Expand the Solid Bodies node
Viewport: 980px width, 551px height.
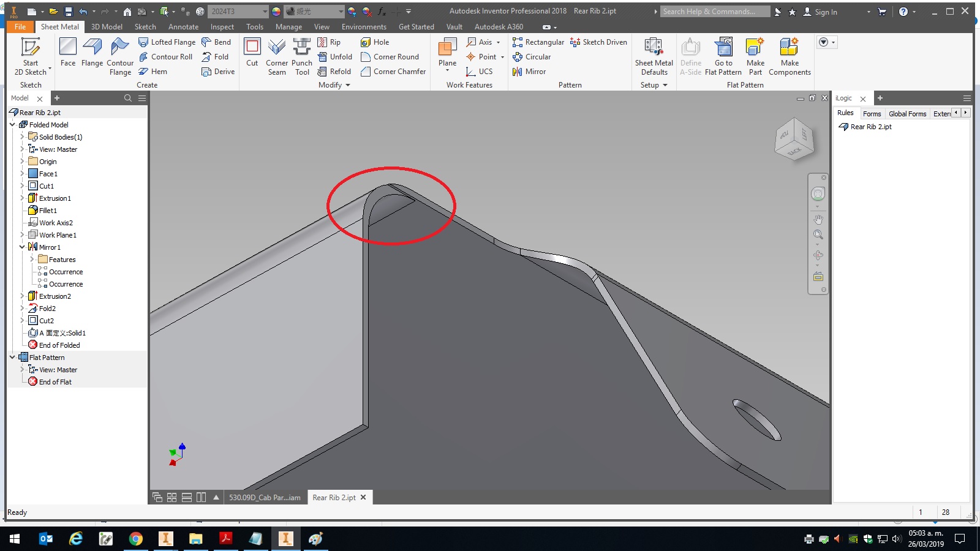(23, 137)
